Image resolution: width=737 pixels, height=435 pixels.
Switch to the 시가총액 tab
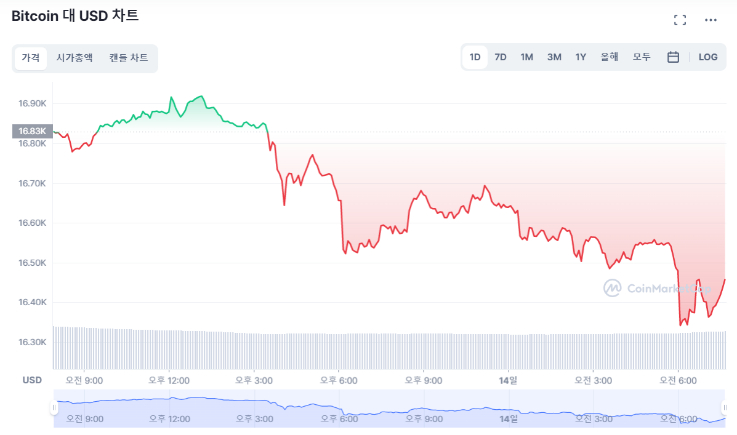(x=74, y=58)
